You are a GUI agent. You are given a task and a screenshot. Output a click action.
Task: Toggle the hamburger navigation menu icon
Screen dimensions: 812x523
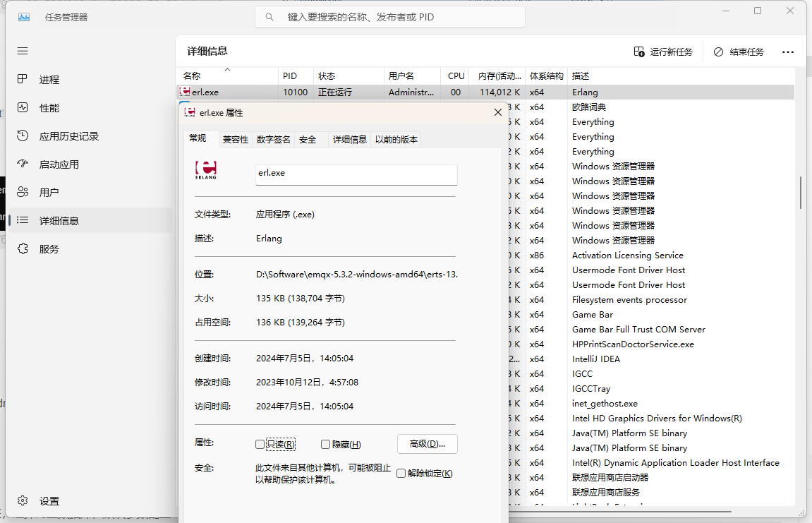coord(23,51)
